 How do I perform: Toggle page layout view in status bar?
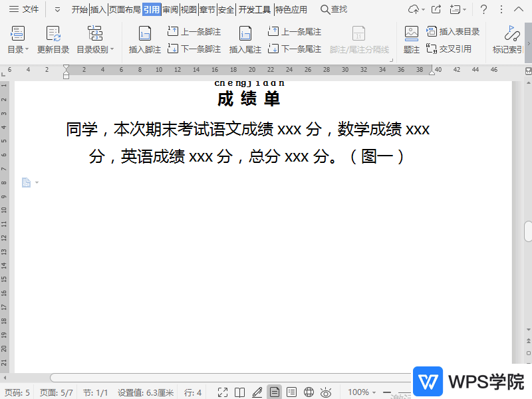pos(274,392)
